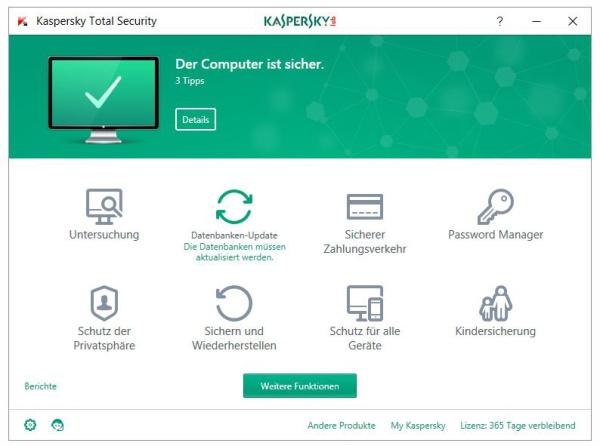Image resolution: width=600 pixels, height=446 pixels.
Task: Open Sichern und Wiederherstellen backup icon
Action: 234,303
